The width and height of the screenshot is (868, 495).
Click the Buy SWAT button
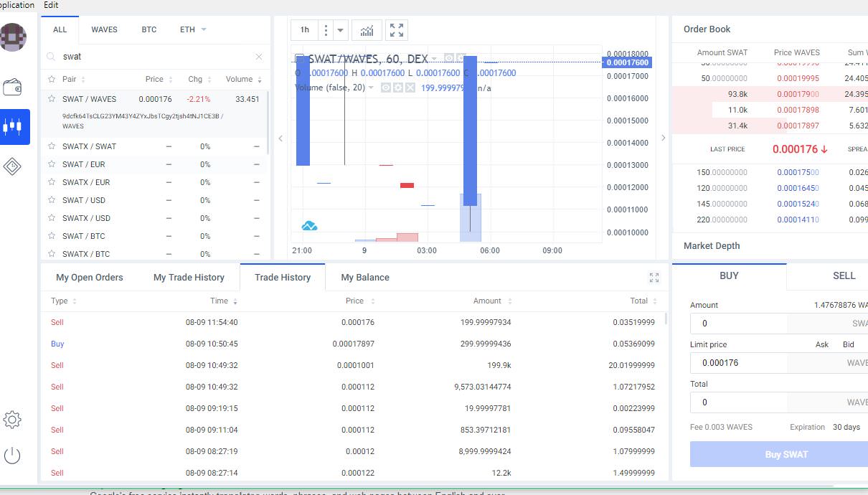(x=779, y=454)
